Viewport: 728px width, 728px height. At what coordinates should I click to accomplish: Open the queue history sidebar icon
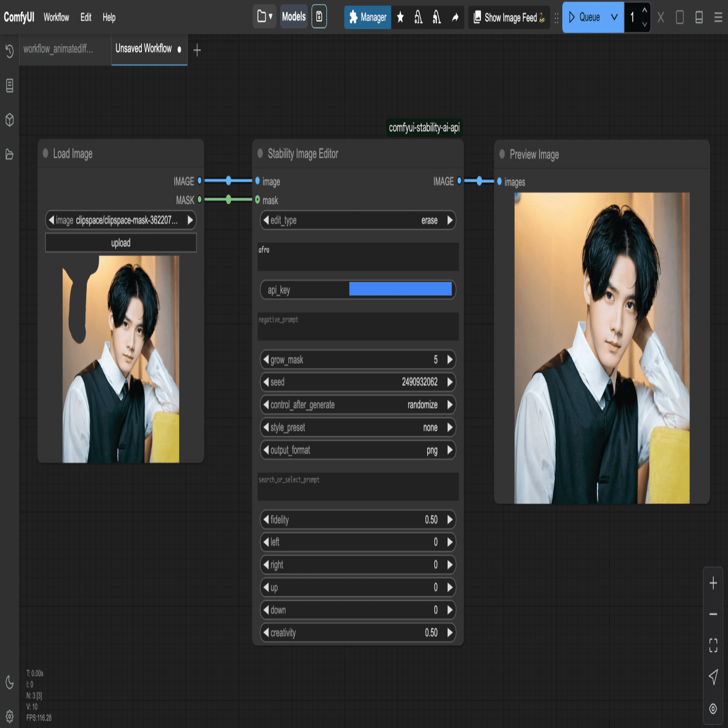click(x=9, y=51)
